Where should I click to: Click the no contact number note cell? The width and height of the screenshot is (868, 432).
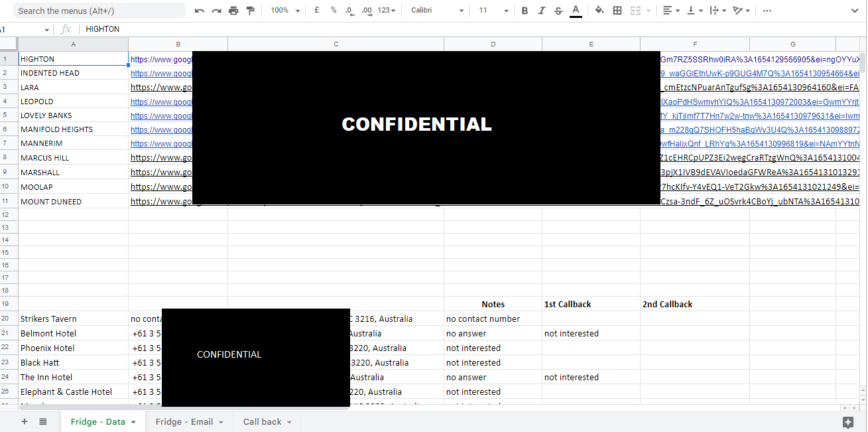[493, 319]
